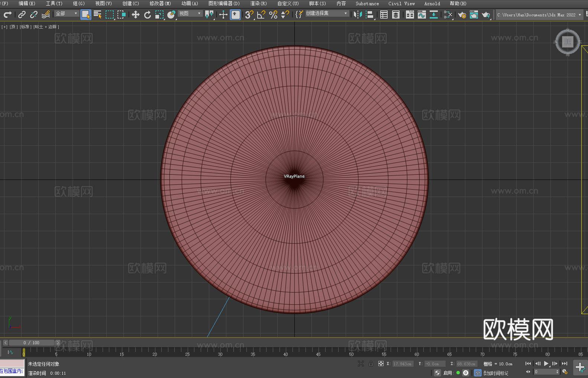Choose Rectangular Selection Region icon
The width and height of the screenshot is (588, 378).
pyautogui.click(x=110, y=14)
